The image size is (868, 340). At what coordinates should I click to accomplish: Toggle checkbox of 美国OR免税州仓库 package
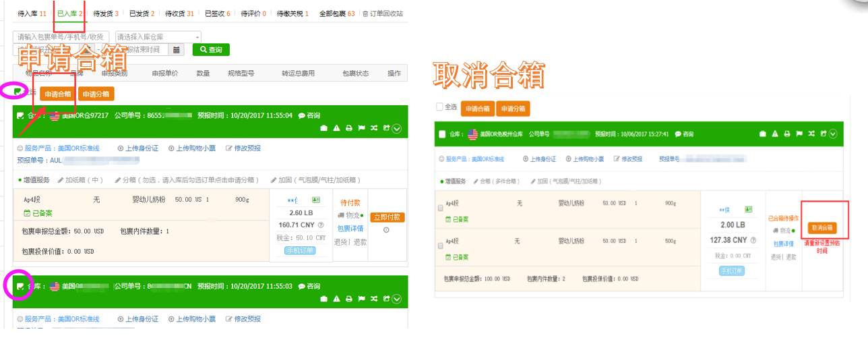point(442,134)
